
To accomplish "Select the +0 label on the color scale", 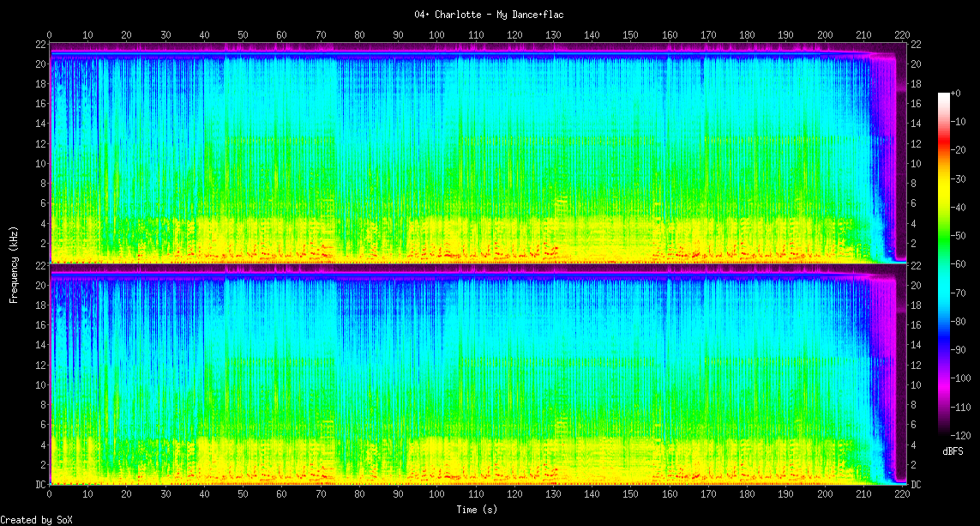I will 956,93.
